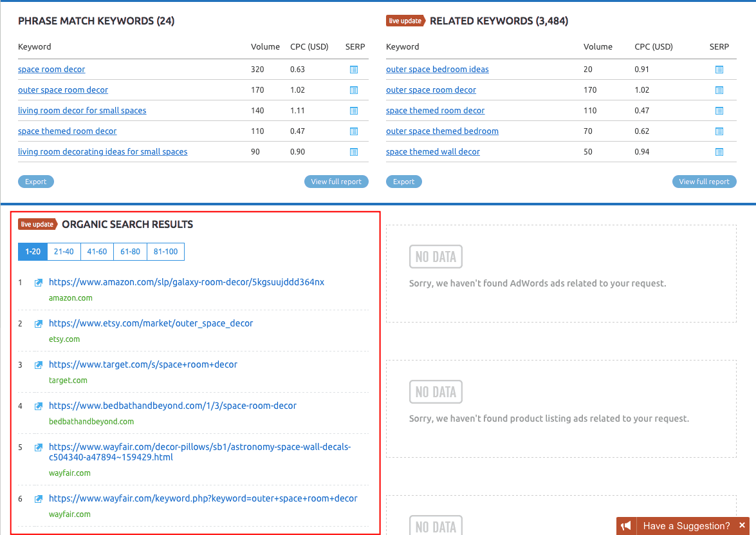Screen dimensions: 756x535
Task: Switch to the 21-40 results tab
Action: coord(63,252)
